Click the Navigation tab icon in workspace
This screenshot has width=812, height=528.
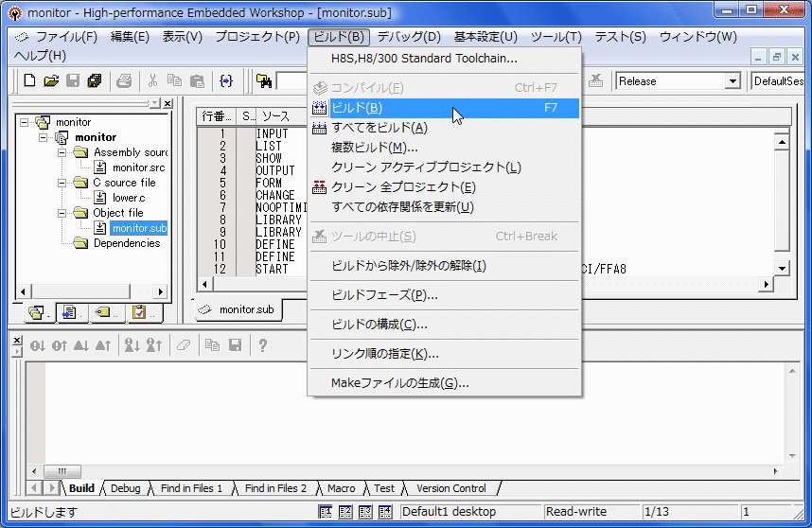[x=103, y=312]
